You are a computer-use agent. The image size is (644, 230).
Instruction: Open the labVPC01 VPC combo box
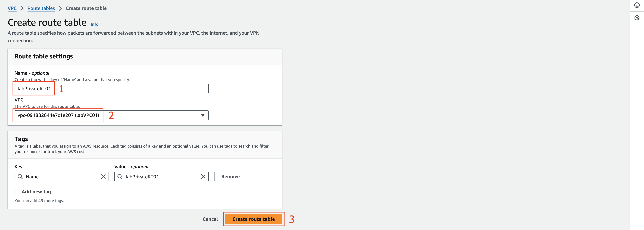[x=111, y=115]
